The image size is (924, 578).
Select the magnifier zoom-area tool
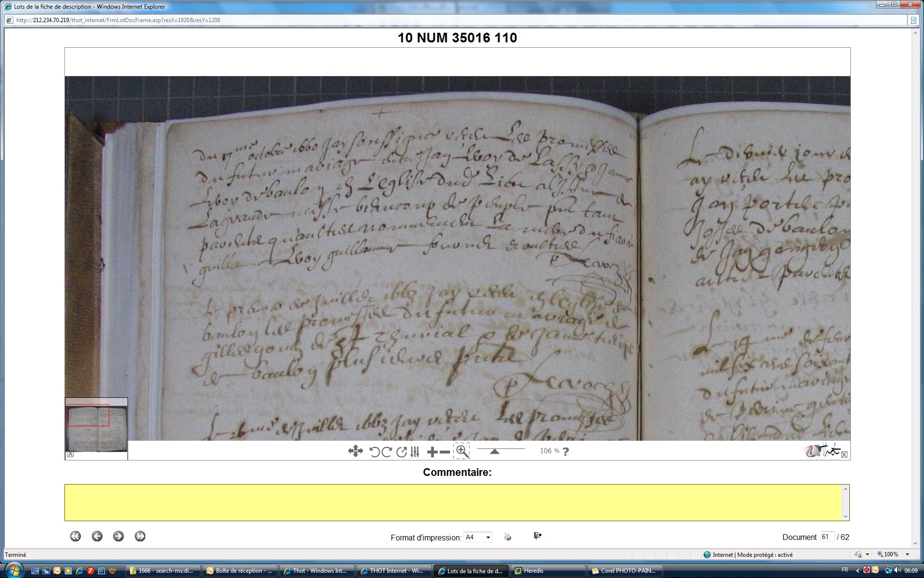point(462,451)
